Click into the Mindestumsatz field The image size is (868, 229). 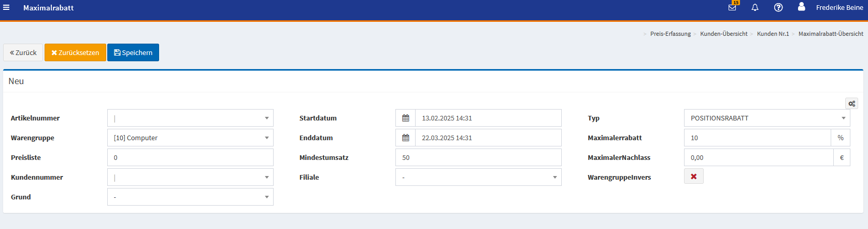tap(478, 157)
